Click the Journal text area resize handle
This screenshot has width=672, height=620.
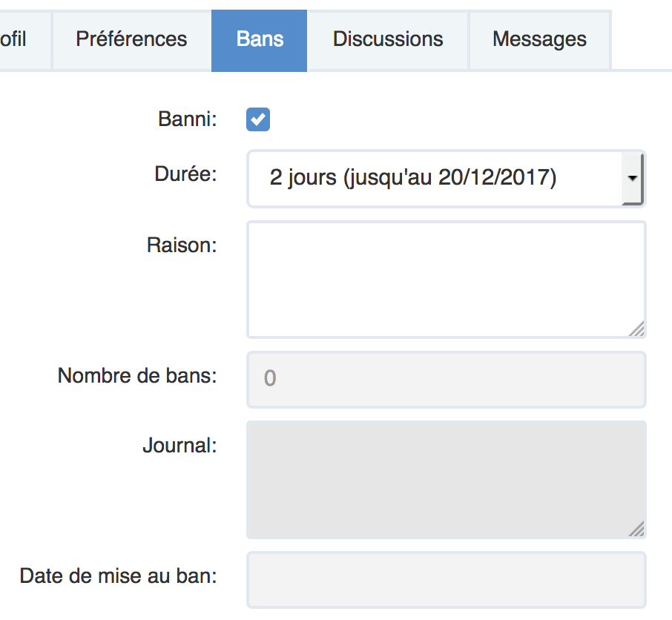point(637,529)
